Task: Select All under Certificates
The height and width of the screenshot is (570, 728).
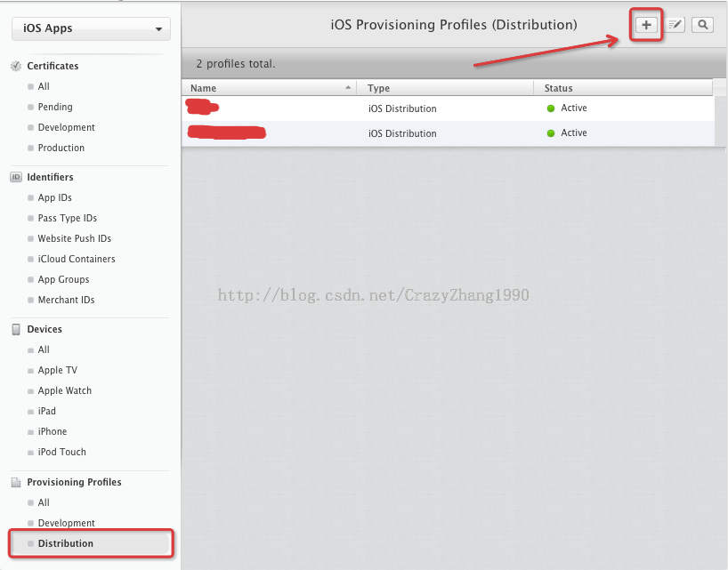Action: tap(44, 87)
